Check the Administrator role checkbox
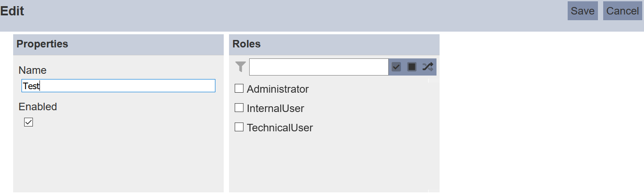 (x=239, y=89)
